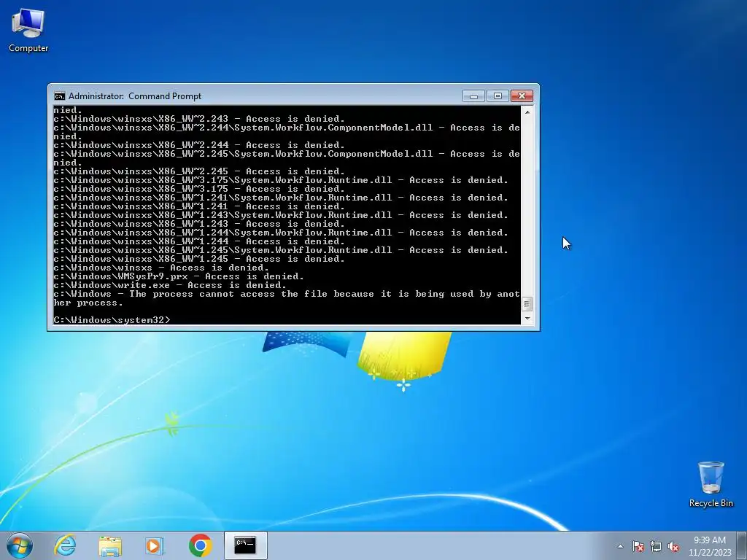Click the Command Prompt scrollbar up arrow
Viewport: 747px width, 560px height.
pyautogui.click(x=527, y=112)
